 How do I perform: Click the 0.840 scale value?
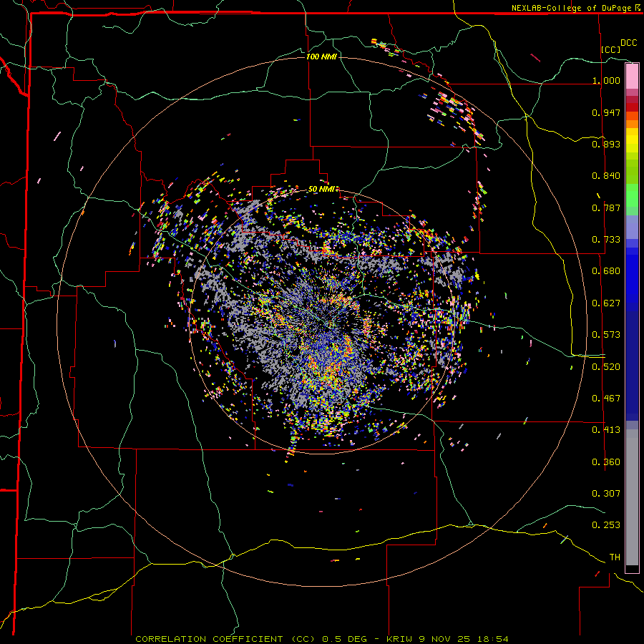606,176
